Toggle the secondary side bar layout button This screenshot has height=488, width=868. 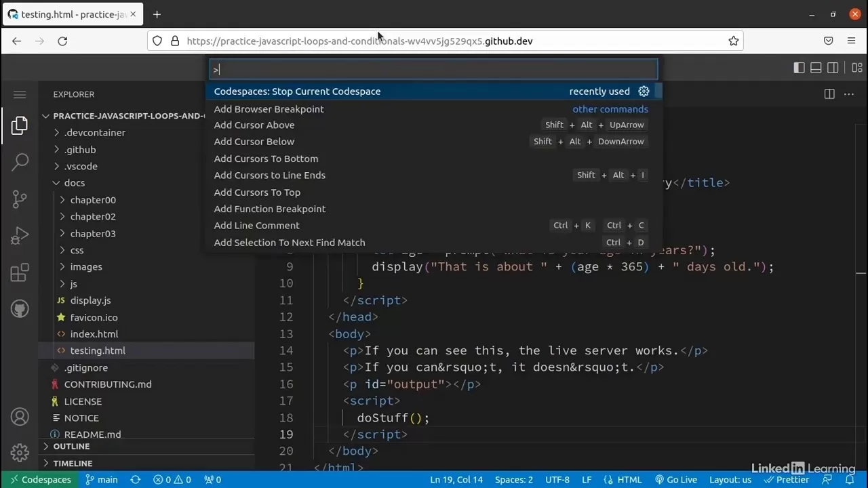(833, 68)
